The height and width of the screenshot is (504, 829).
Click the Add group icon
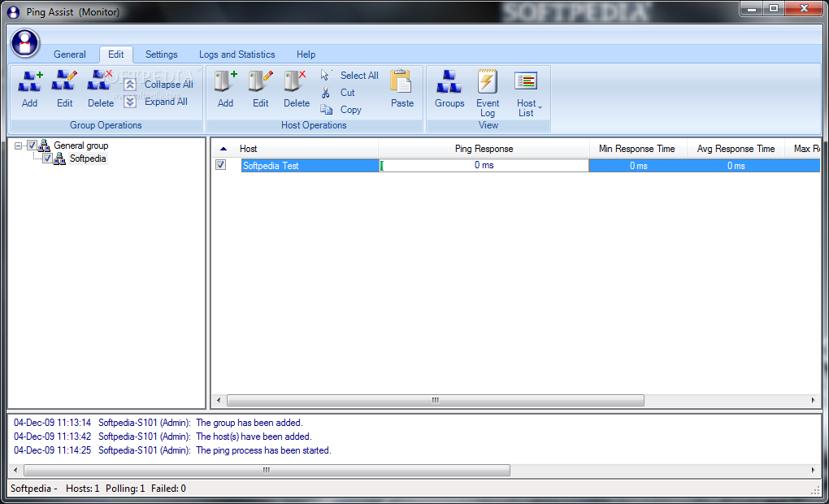pyautogui.click(x=29, y=82)
